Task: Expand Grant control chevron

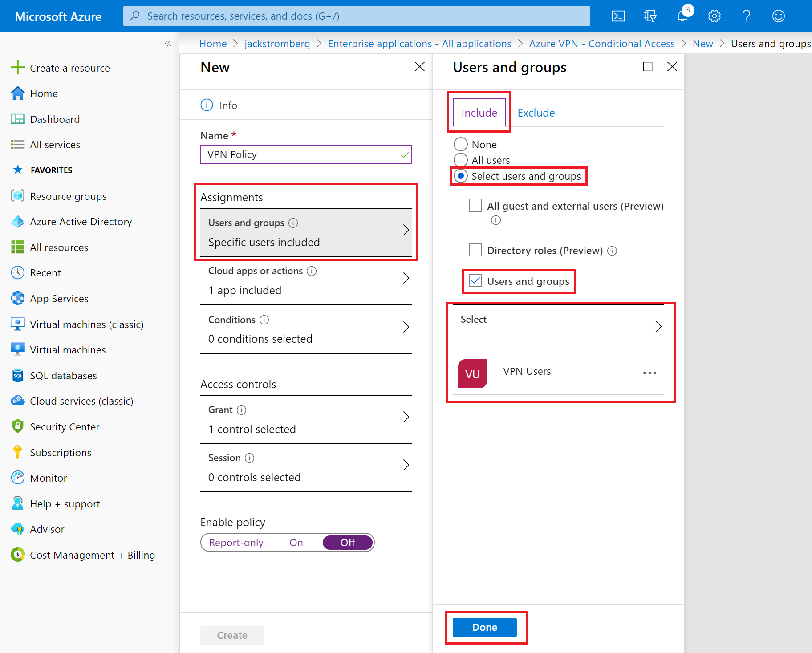Action: (x=406, y=417)
